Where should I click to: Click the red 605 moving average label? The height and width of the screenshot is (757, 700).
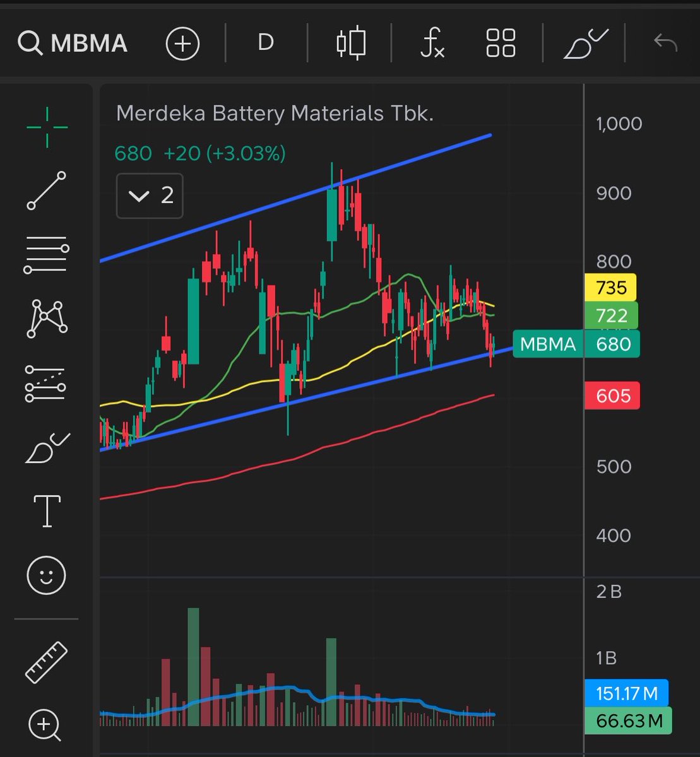612,396
